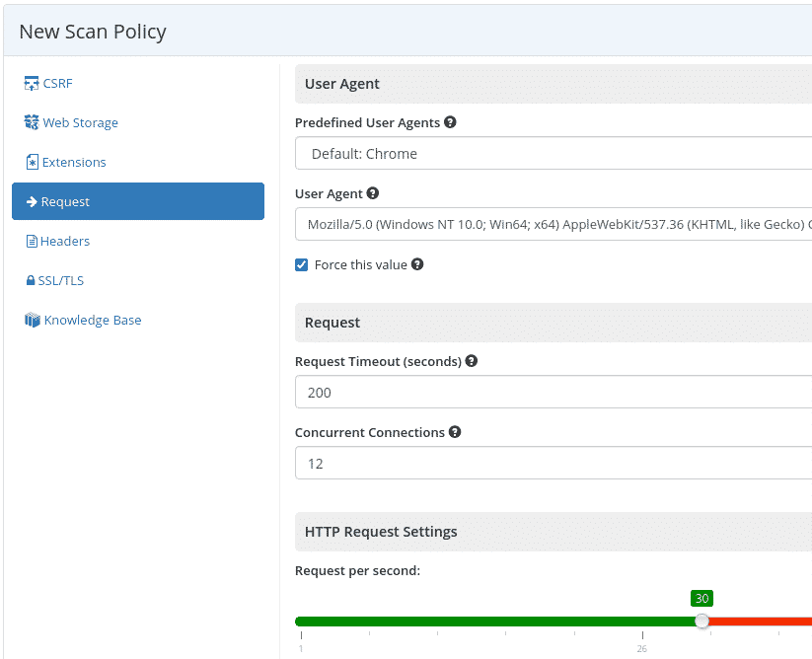Click the Extensions icon in the sidebar
This screenshot has height=659, width=812.
(33, 162)
